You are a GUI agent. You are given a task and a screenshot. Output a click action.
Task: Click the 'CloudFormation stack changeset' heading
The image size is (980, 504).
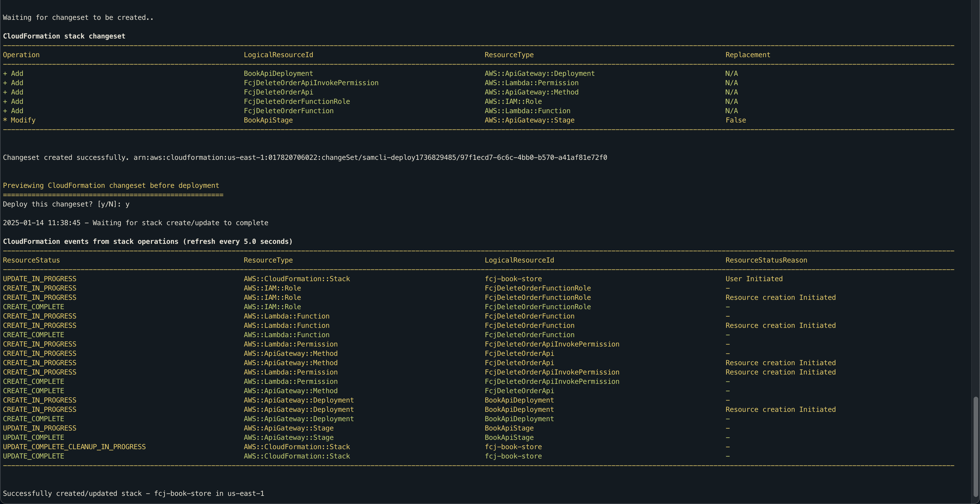[x=64, y=36]
